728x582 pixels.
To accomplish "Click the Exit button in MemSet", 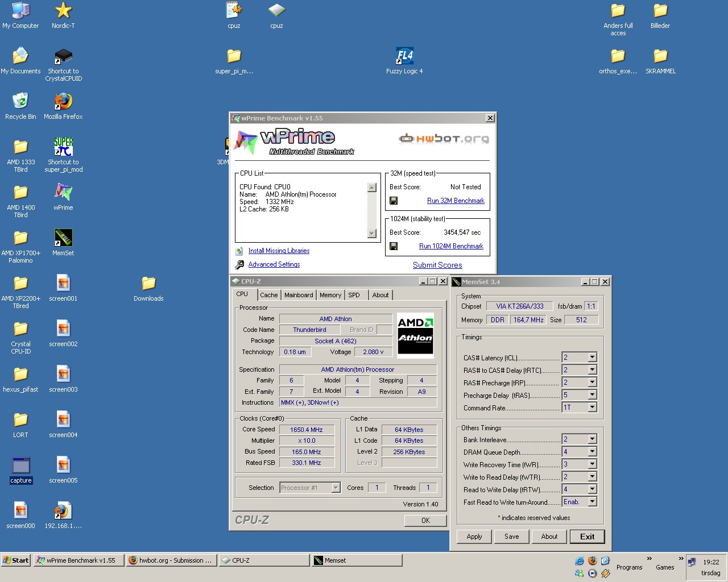I will pyautogui.click(x=587, y=537).
